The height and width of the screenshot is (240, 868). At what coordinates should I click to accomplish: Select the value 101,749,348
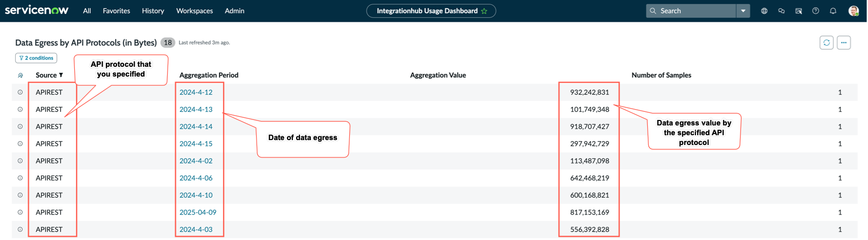coord(590,110)
